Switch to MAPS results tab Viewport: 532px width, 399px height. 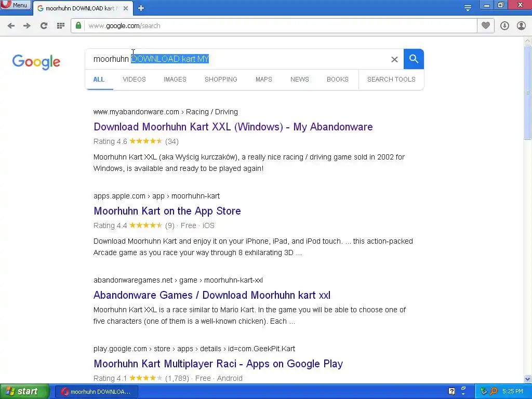coord(263,79)
